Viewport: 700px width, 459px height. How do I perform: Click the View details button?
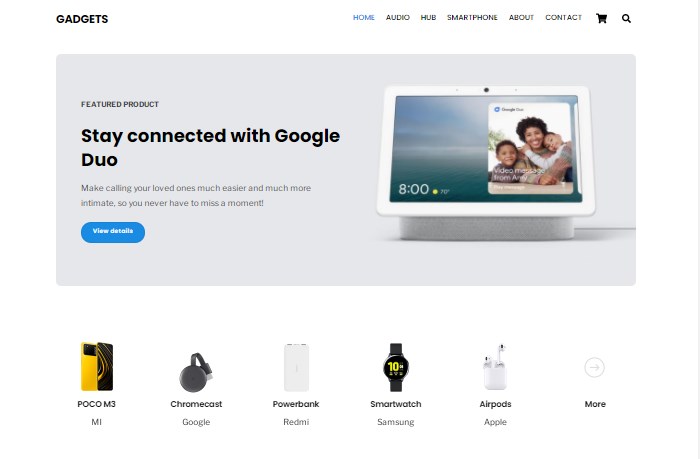(113, 232)
